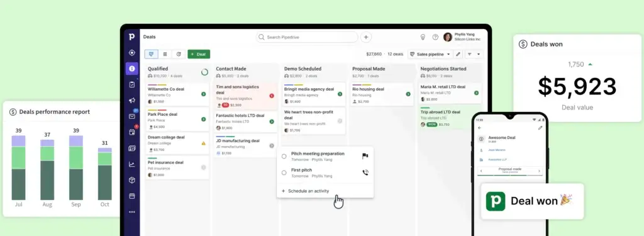Open Fantastic hotels LTD deal card
644x236 pixels.
pos(246,121)
